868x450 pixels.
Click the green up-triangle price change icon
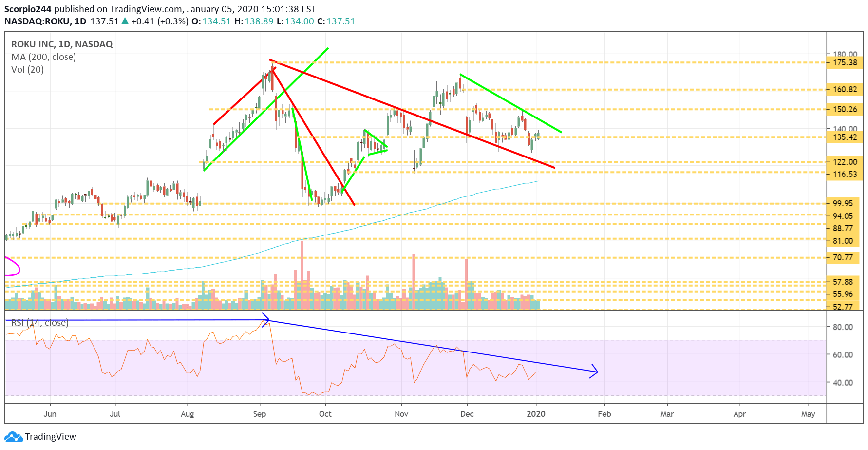click(x=125, y=21)
